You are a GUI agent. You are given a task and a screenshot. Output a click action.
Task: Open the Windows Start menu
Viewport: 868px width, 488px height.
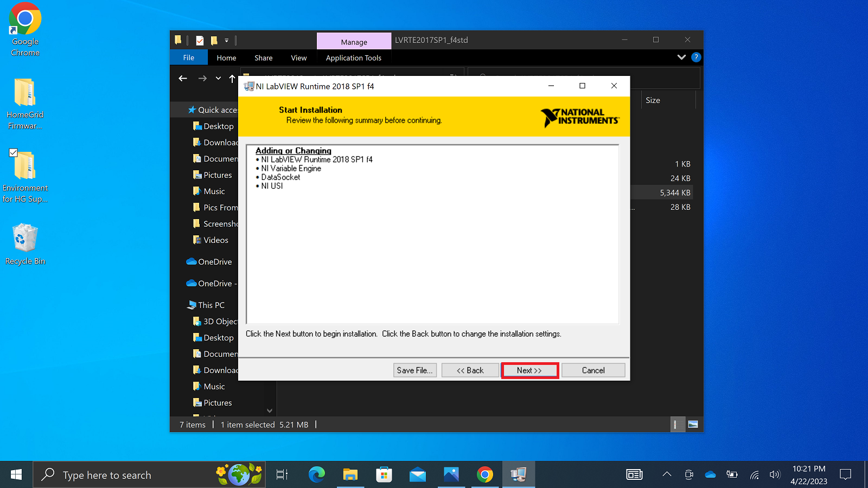click(16, 474)
